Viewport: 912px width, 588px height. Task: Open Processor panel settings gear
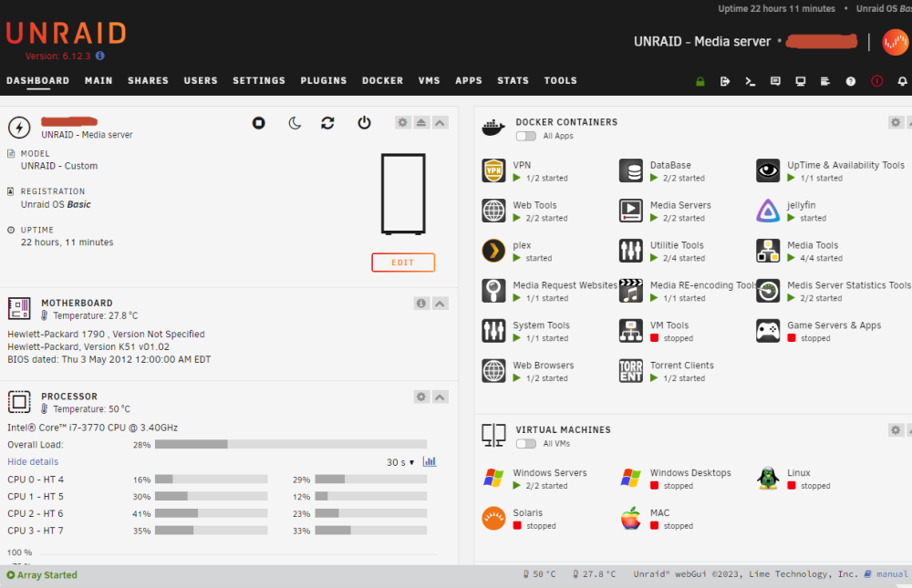421,397
